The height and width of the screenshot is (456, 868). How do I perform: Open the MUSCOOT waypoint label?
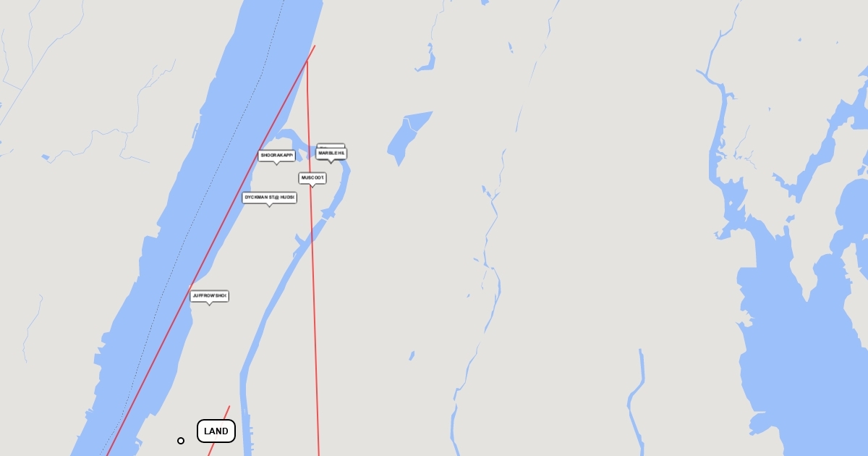[x=312, y=177]
